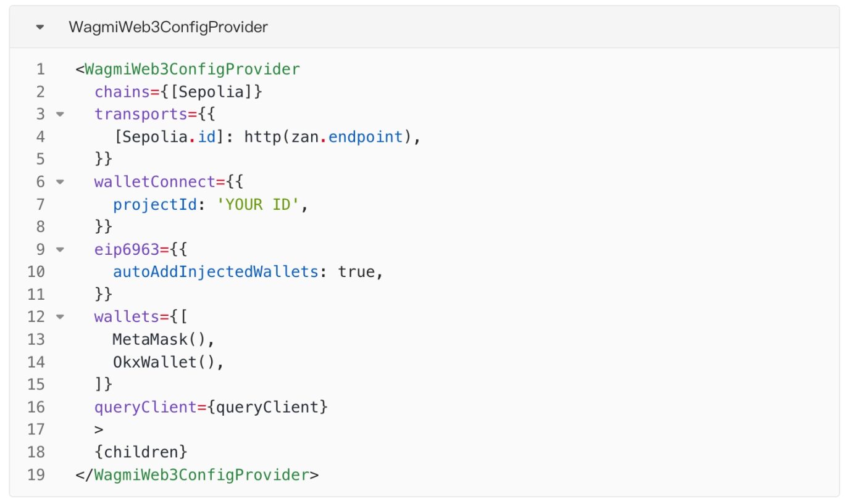Place cursor on the 'YOUR ID' string
The image size is (849, 504).
coord(259,204)
